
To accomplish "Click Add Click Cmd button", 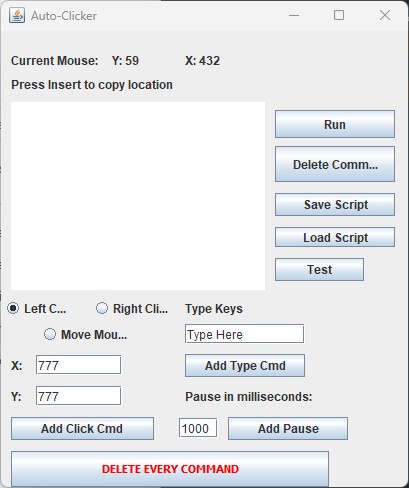I will pyautogui.click(x=82, y=429).
